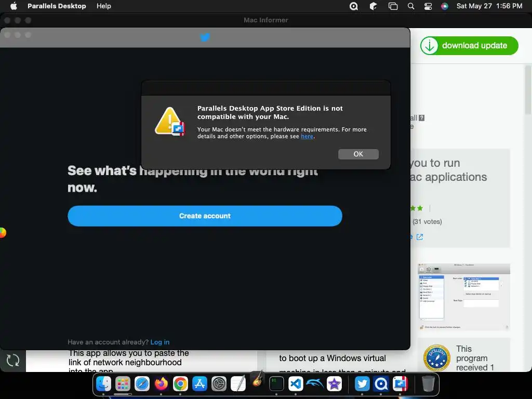Image resolution: width=532 pixels, height=399 pixels.
Task: Click the date and time in menu bar
Action: (489, 6)
